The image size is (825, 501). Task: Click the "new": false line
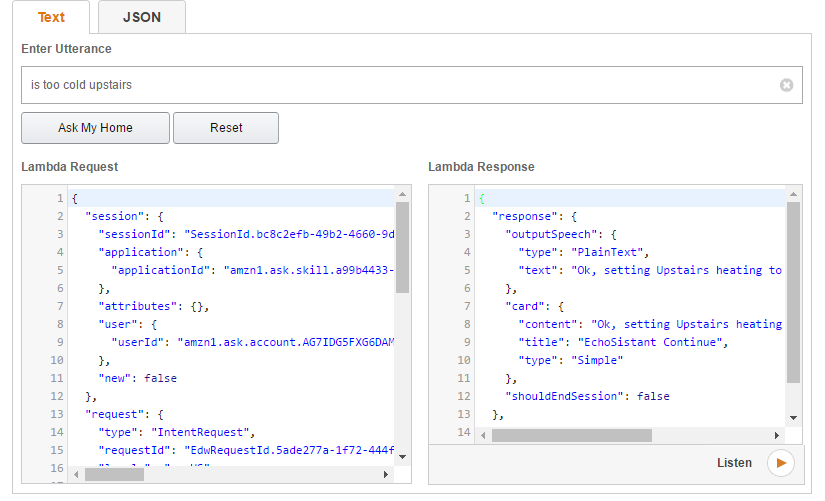click(137, 378)
